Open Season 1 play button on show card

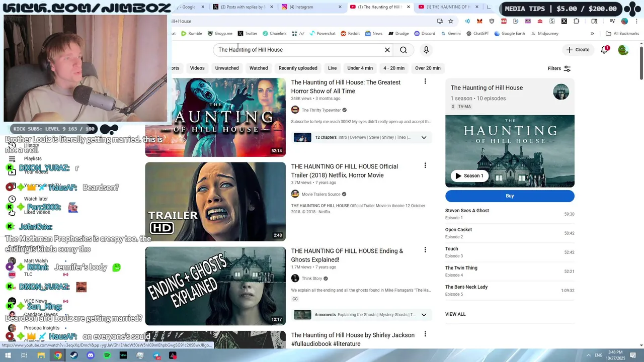coord(469,176)
